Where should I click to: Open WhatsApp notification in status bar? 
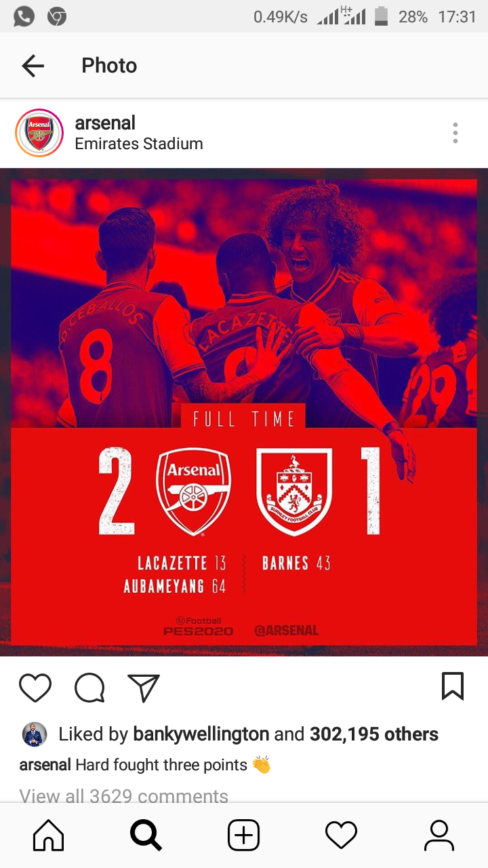click(x=24, y=16)
